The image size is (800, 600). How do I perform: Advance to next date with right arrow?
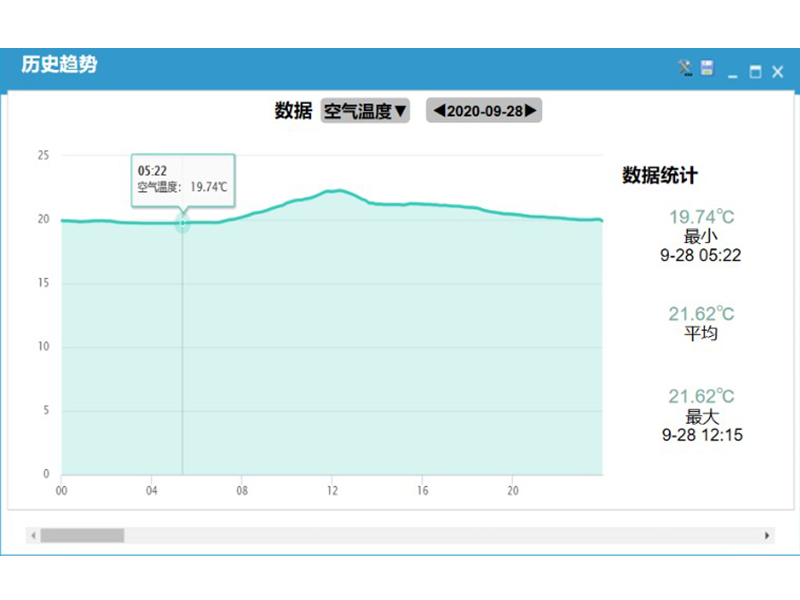531,111
